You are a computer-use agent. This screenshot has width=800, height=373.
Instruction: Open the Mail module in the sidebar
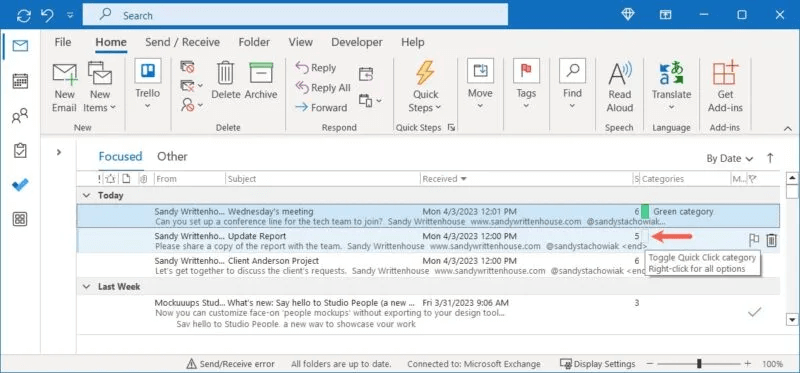coord(20,46)
